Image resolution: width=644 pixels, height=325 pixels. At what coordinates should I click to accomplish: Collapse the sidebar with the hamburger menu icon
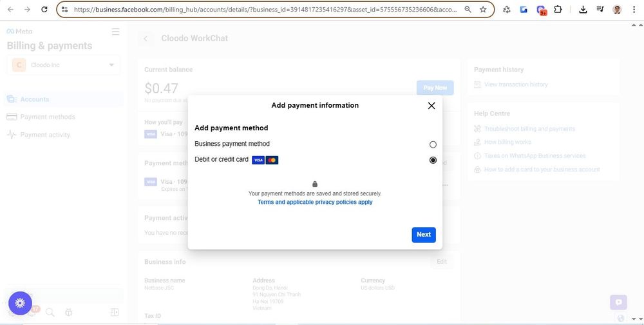tap(115, 32)
